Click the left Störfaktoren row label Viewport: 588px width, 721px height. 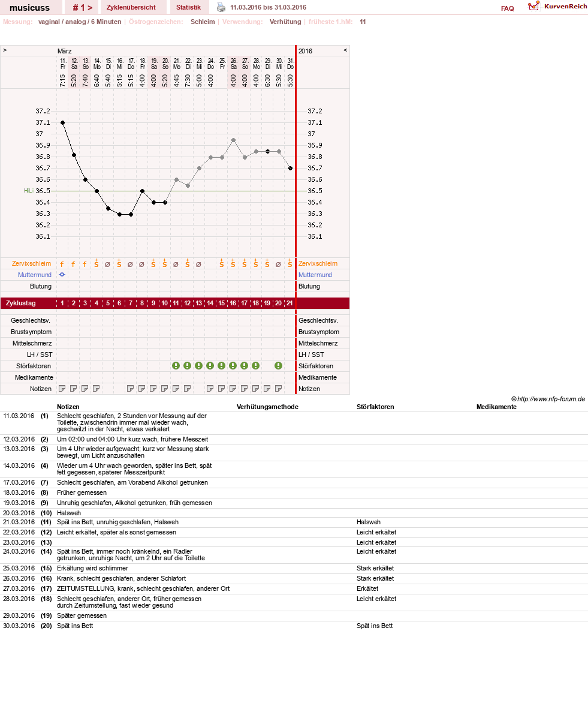[34, 366]
